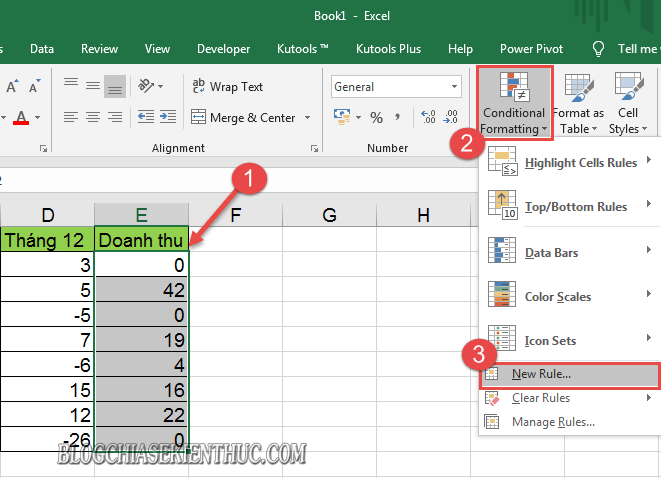Switch to the Data ribbon tab
Image resolution: width=661 pixels, height=478 pixels.
pos(42,49)
